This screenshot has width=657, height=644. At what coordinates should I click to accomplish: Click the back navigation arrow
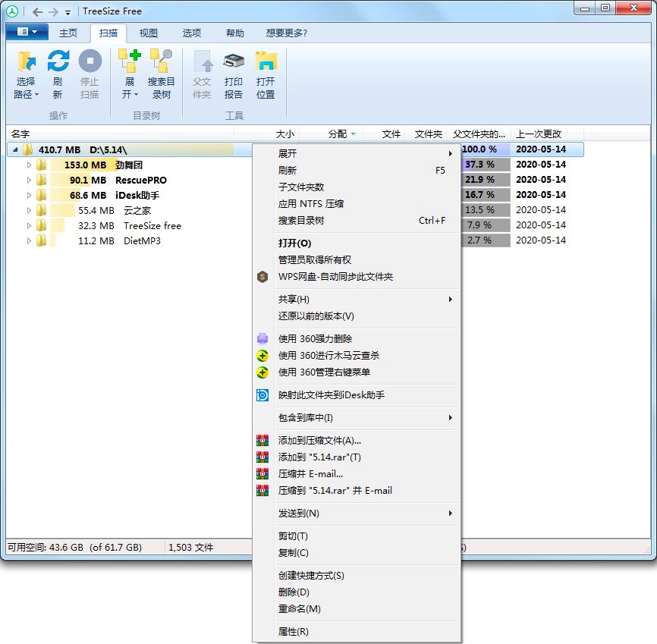pos(37,11)
